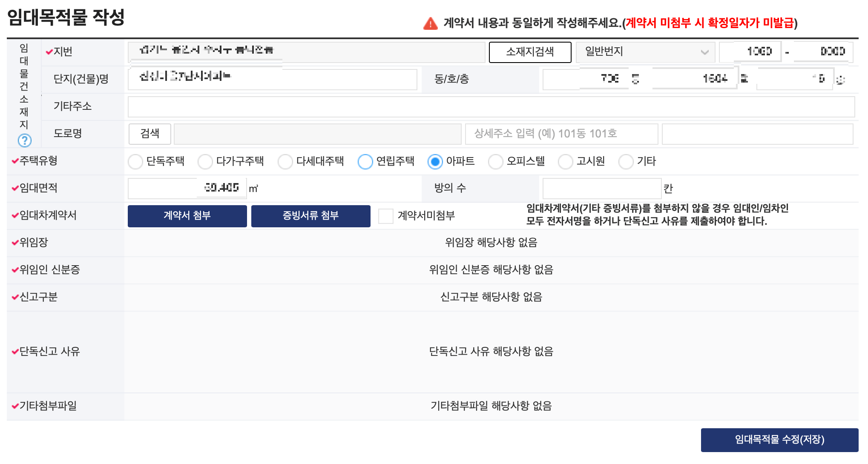The image size is (868, 464).
Task: Click 임대목적물 수정(저장) save button
Action: 779,440
